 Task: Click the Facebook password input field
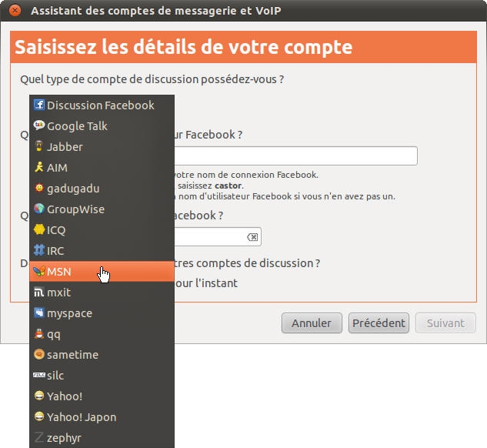point(218,237)
